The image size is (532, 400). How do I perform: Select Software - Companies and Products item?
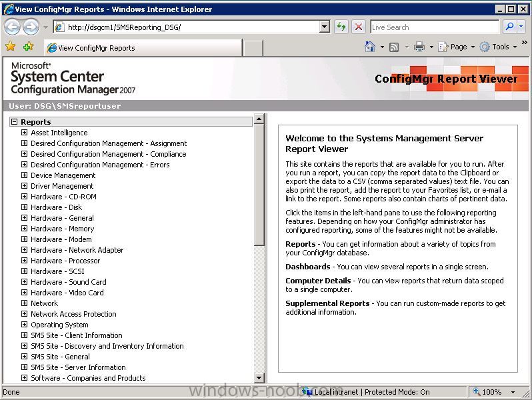tap(88, 378)
